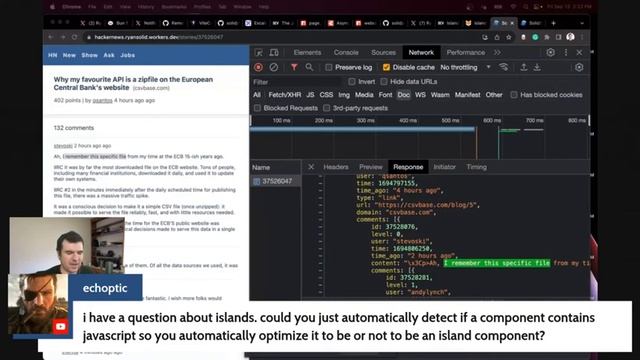Open the Initiator tab
This screenshot has height=360, width=640.
(444, 167)
